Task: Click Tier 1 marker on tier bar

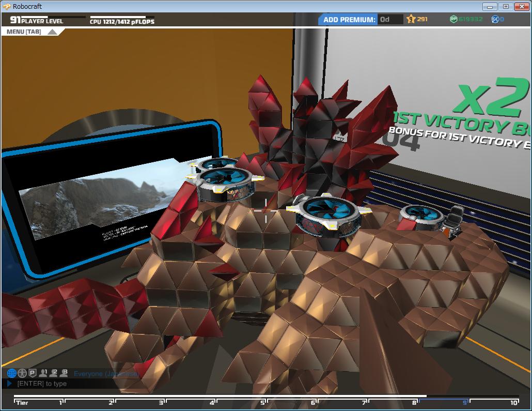Action: [x=61, y=403]
